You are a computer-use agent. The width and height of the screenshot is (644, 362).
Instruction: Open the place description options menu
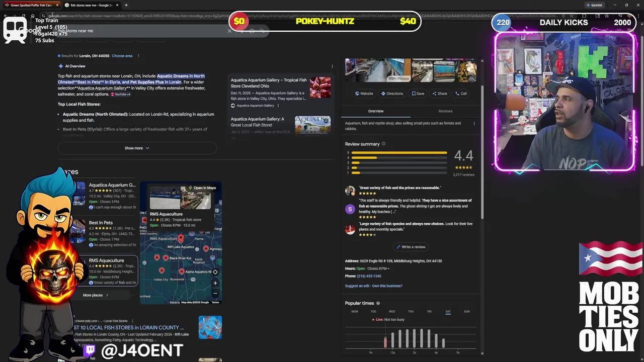(474, 123)
